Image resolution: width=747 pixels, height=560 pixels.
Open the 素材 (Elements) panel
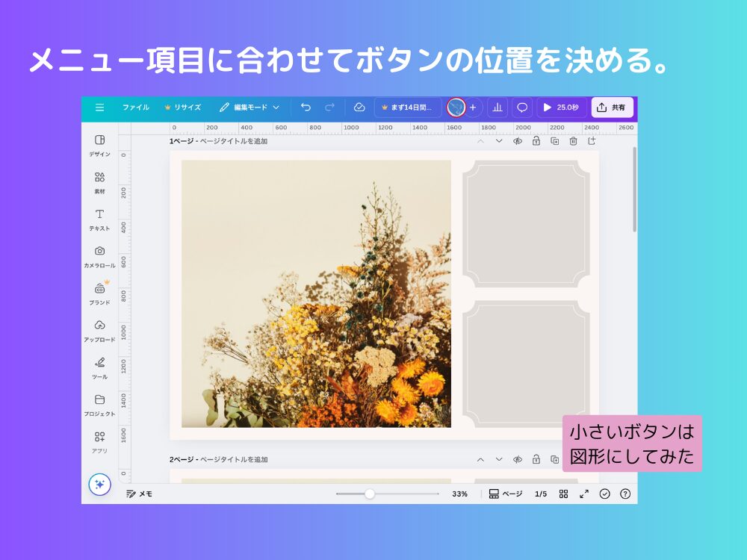click(100, 182)
